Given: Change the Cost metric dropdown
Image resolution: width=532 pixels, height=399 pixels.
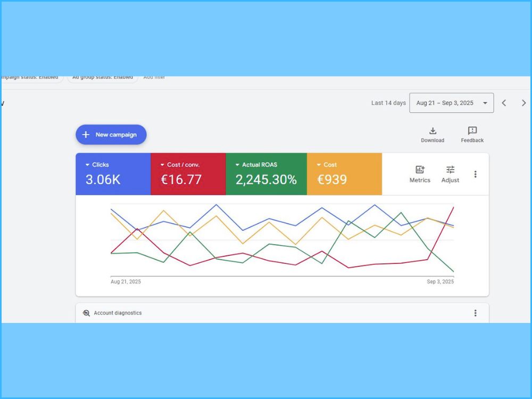Looking at the screenshot, I should [327, 164].
